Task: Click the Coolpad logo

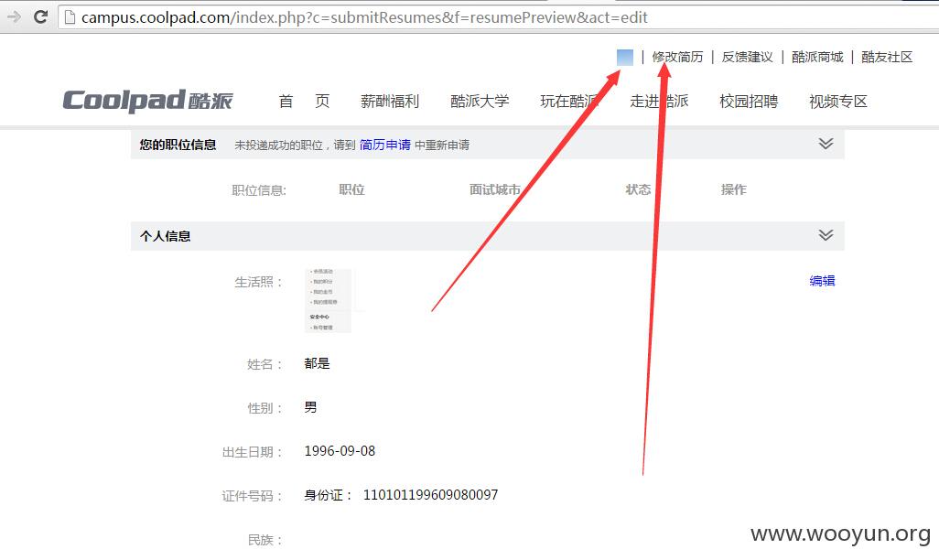Action: pos(147,101)
